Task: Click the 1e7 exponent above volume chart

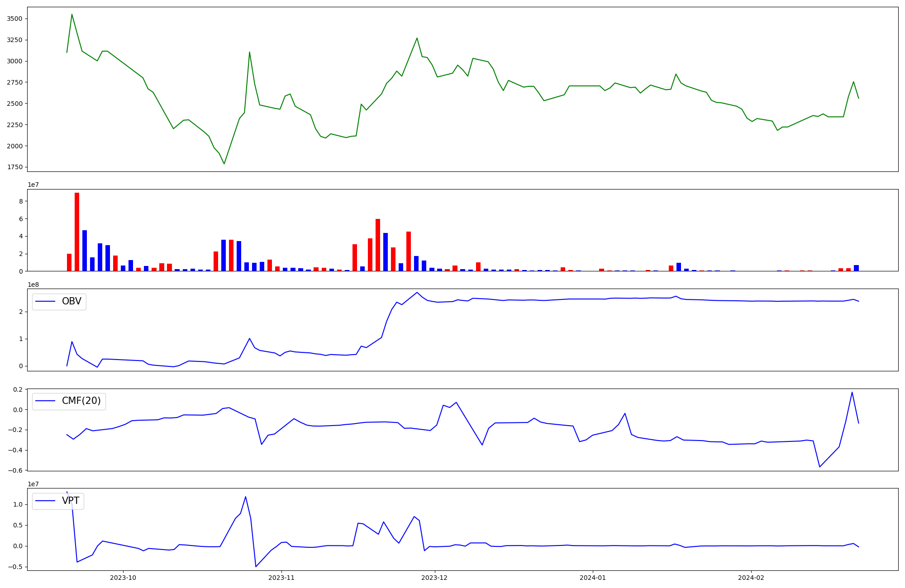Action: pos(33,185)
